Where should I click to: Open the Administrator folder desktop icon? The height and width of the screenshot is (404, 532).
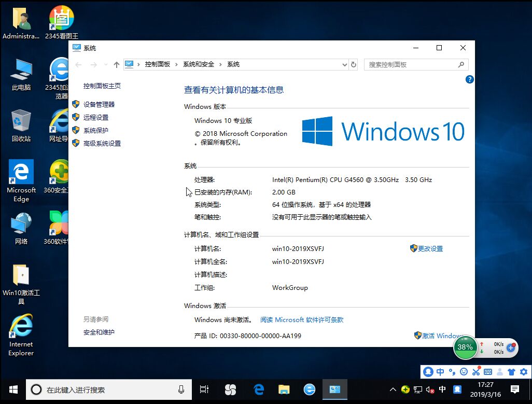(21, 23)
